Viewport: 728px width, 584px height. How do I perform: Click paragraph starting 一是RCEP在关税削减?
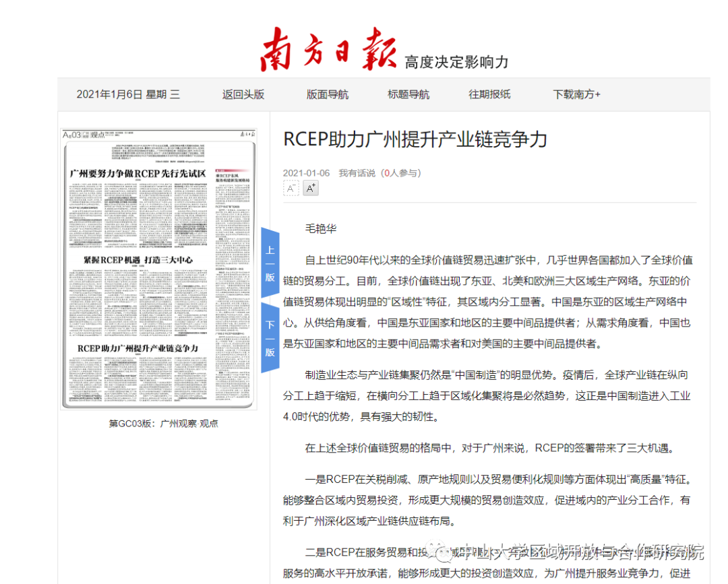coord(487,500)
